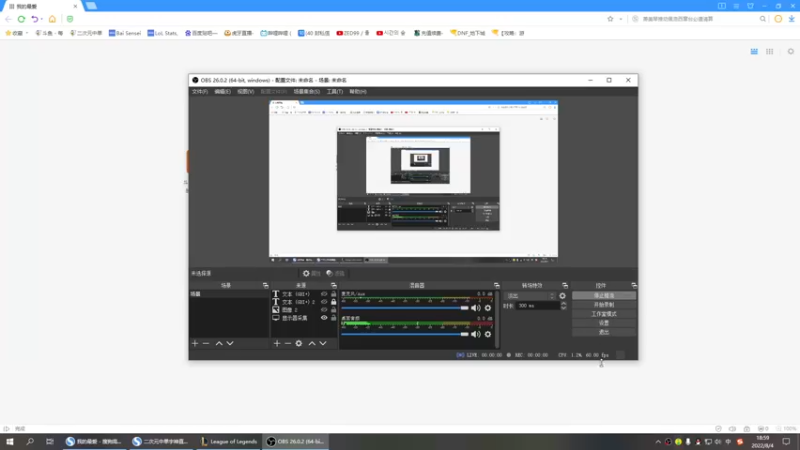
Task: Pop out the Controls dock panel
Action: click(x=634, y=285)
